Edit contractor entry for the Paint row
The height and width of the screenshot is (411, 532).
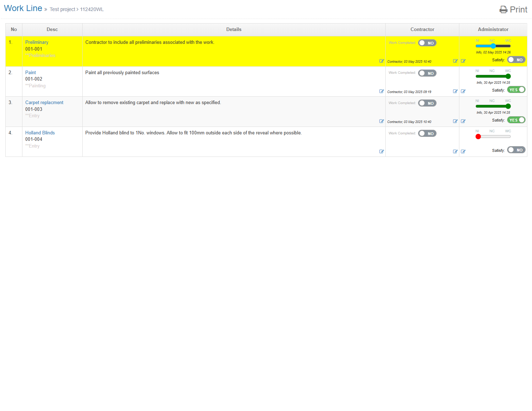pos(455,92)
